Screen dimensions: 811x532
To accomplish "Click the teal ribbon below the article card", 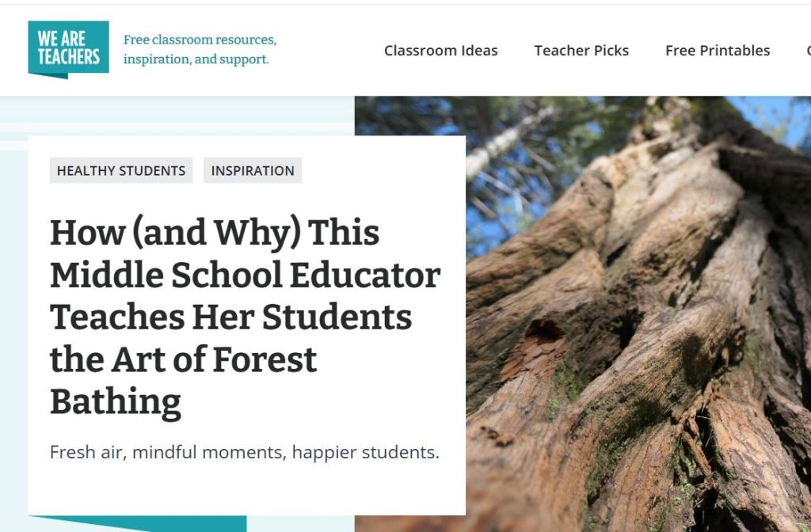I will (x=139, y=523).
